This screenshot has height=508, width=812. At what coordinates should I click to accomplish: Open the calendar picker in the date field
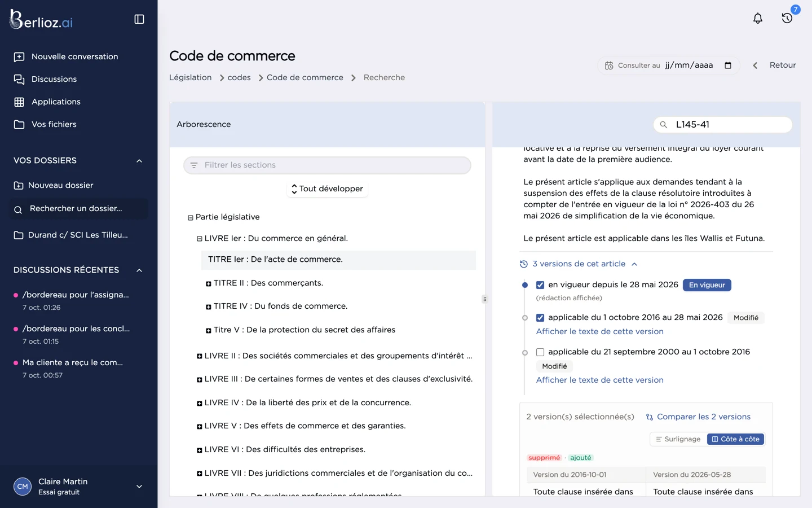(728, 65)
